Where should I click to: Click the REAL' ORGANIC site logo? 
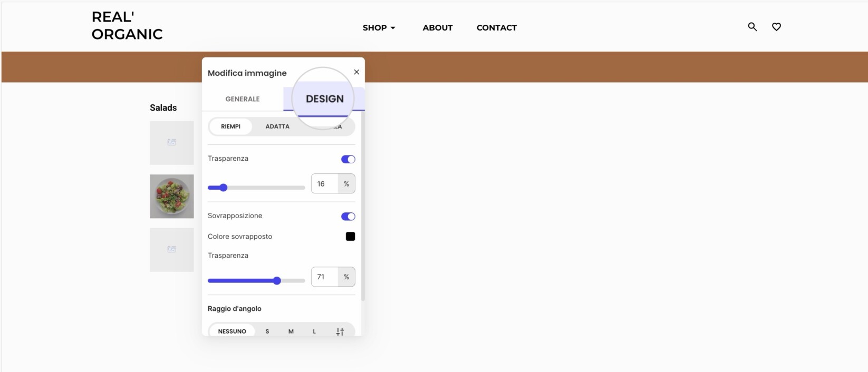pyautogui.click(x=127, y=26)
